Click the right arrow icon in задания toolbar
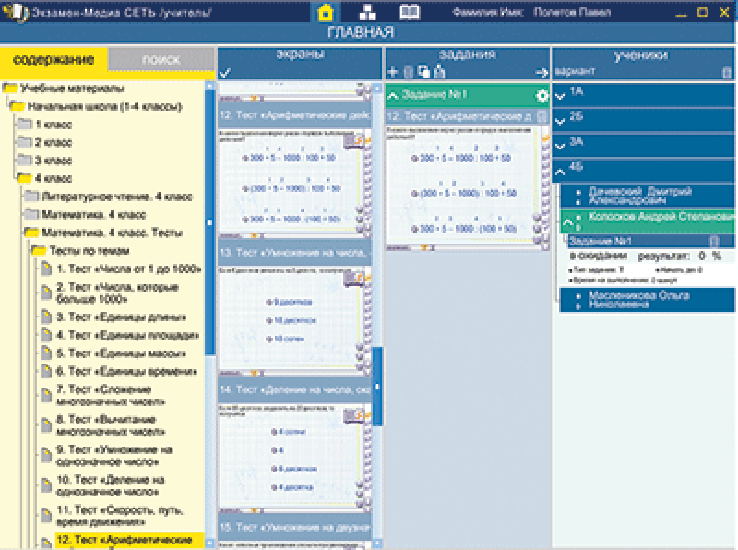The image size is (738, 550). [x=542, y=73]
